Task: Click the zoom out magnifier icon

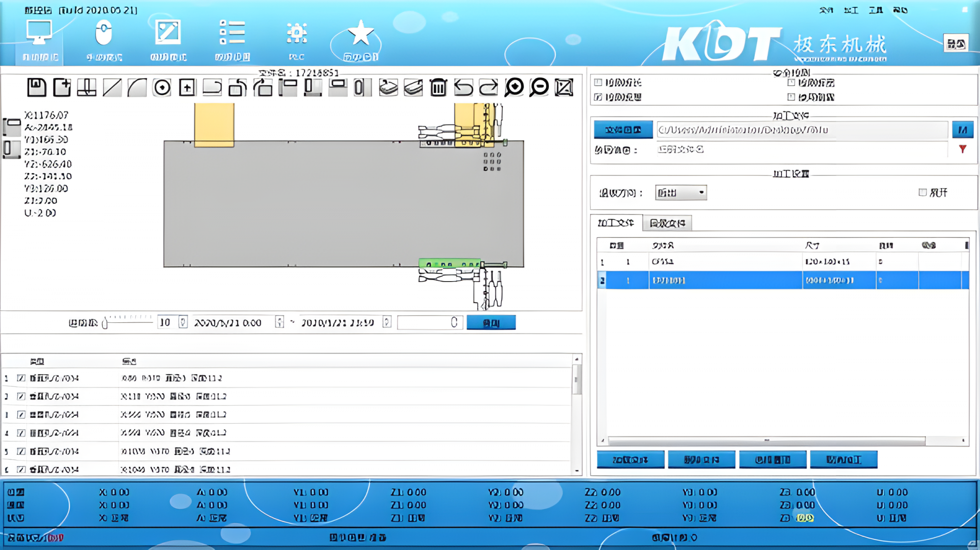Action: point(539,87)
